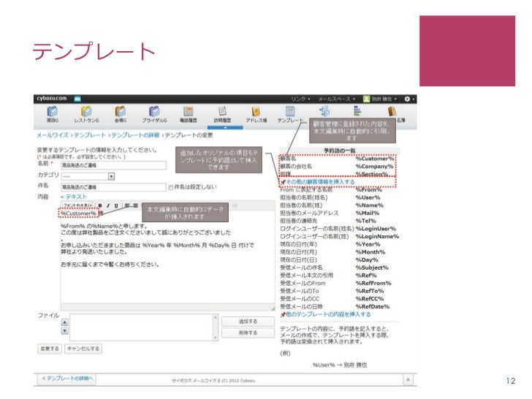The image size is (532, 399).
Task: Open the first mailbox icon left of レストランG
Action: [x=53, y=114]
